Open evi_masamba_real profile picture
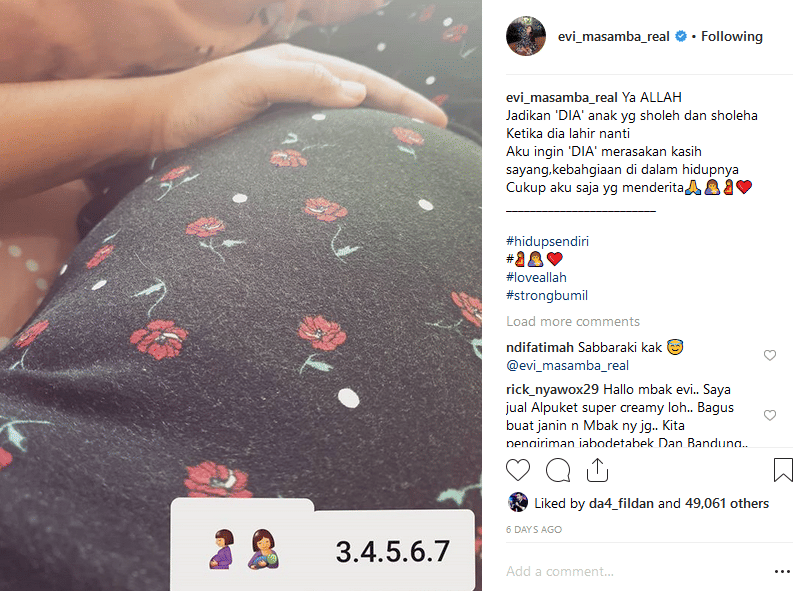795x591 pixels. 526,36
